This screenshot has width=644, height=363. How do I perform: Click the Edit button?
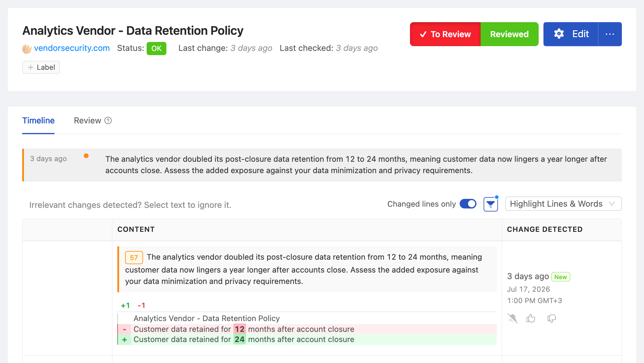tap(571, 34)
